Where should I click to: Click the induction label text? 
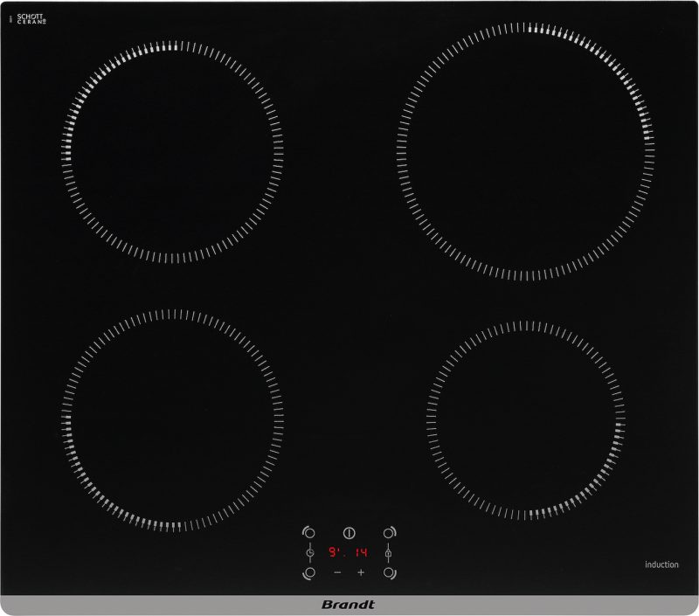pyautogui.click(x=661, y=564)
